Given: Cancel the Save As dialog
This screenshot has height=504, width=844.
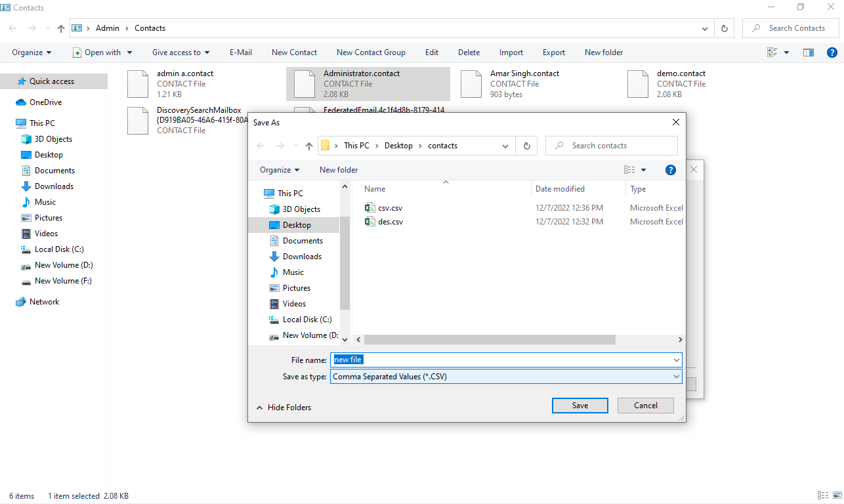Looking at the screenshot, I should pyautogui.click(x=646, y=406).
